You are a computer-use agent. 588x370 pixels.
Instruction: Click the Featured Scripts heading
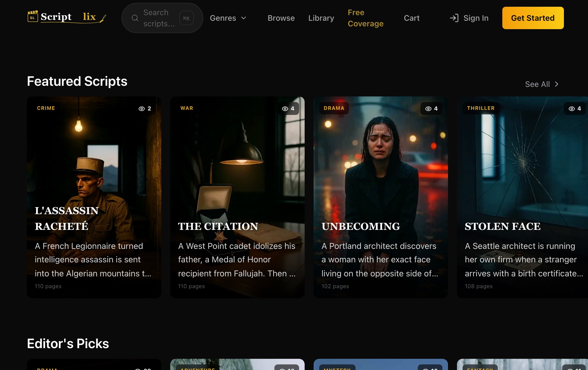point(77,81)
